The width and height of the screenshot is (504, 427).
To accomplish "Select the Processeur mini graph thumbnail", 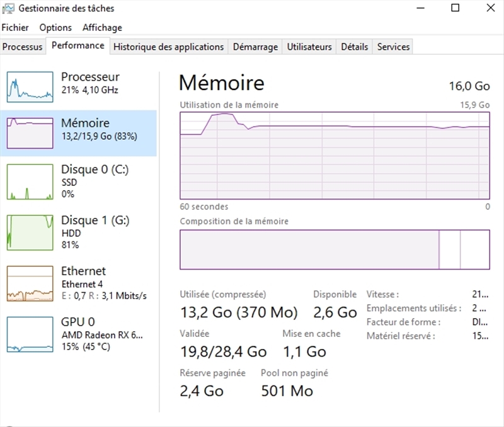I will coord(30,87).
